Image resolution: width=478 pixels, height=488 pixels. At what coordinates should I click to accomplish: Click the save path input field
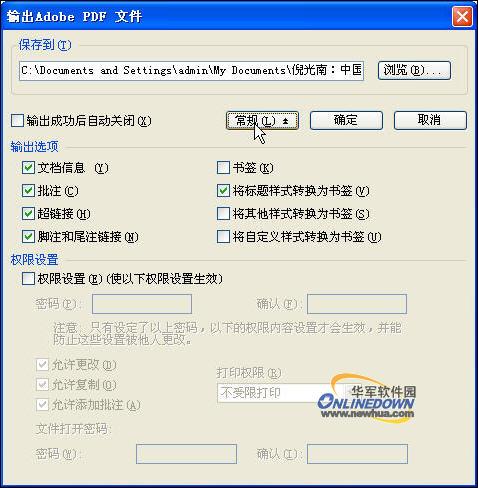pyautogui.click(x=191, y=71)
